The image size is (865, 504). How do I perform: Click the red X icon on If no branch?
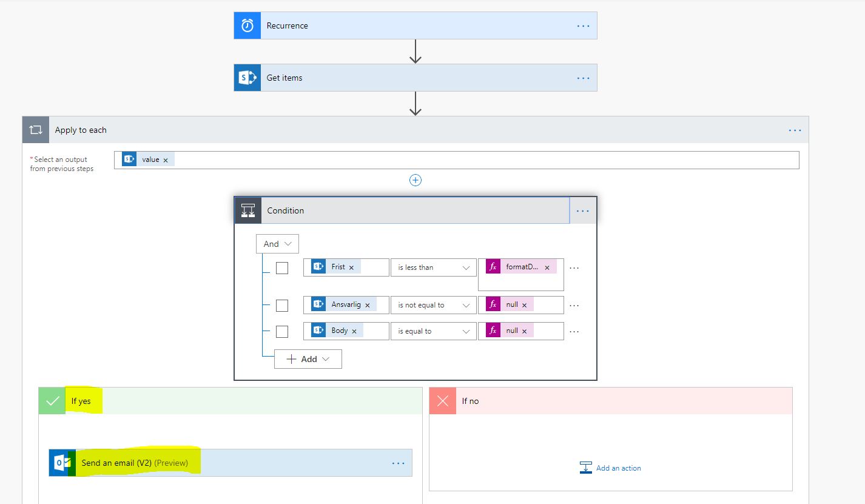click(x=442, y=401)
